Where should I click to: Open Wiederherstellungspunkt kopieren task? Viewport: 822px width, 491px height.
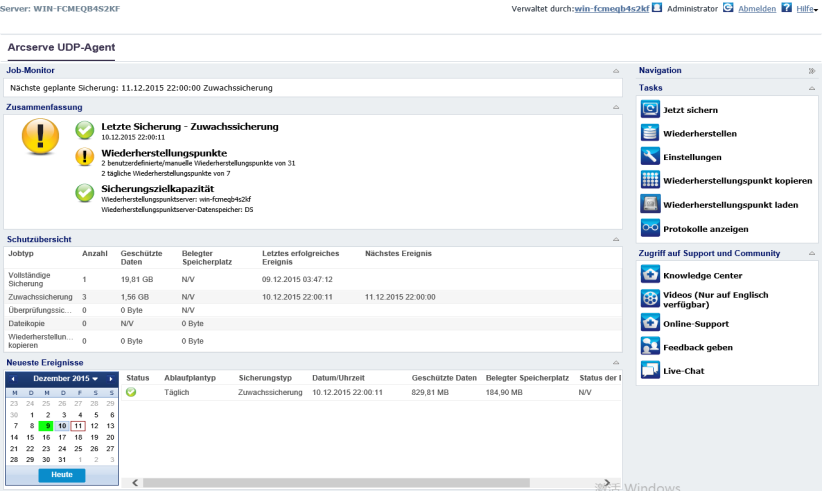click(x=738, y=181)
